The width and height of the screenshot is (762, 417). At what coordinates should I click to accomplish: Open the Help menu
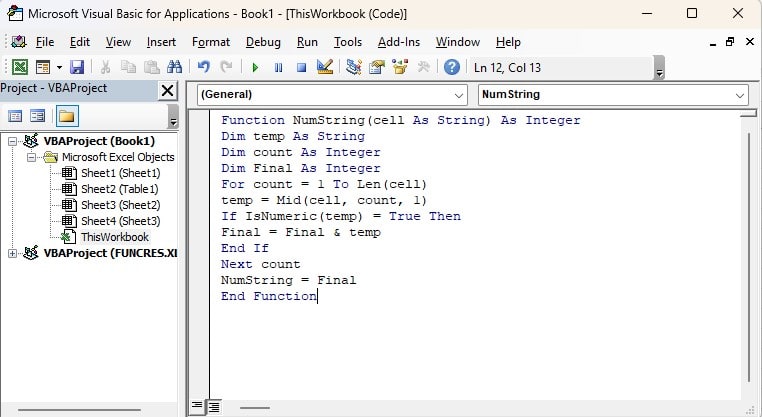[x=508, y=42]
